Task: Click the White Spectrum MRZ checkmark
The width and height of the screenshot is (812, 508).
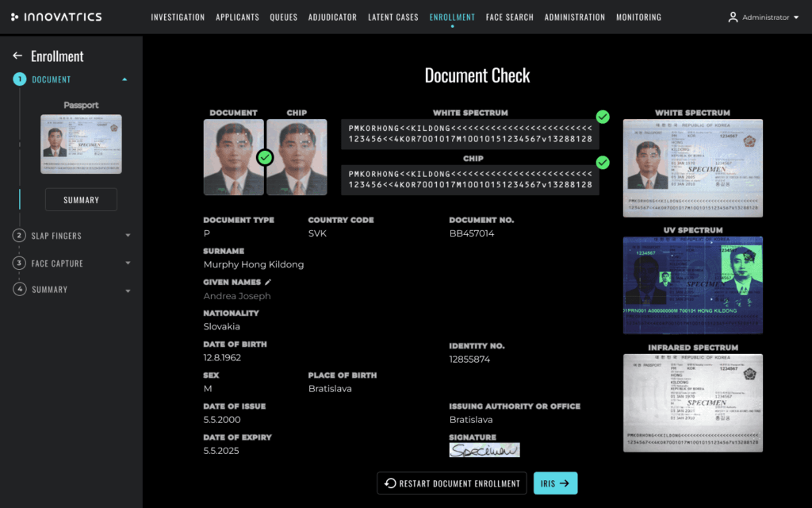Action: (x=603, y=117)
